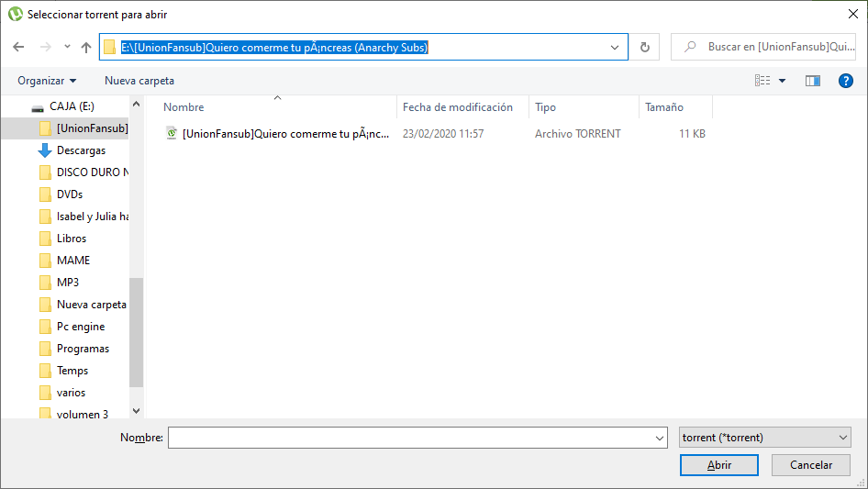Open the torrent file type filter dropdown
This screenshot has height=489, width=868.
pos(765,438)
